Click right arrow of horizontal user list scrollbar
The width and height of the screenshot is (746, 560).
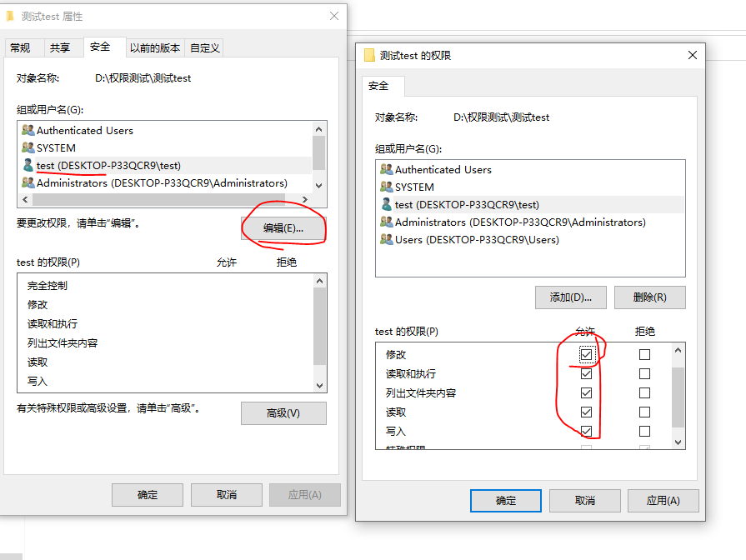[x=305, y=199]
